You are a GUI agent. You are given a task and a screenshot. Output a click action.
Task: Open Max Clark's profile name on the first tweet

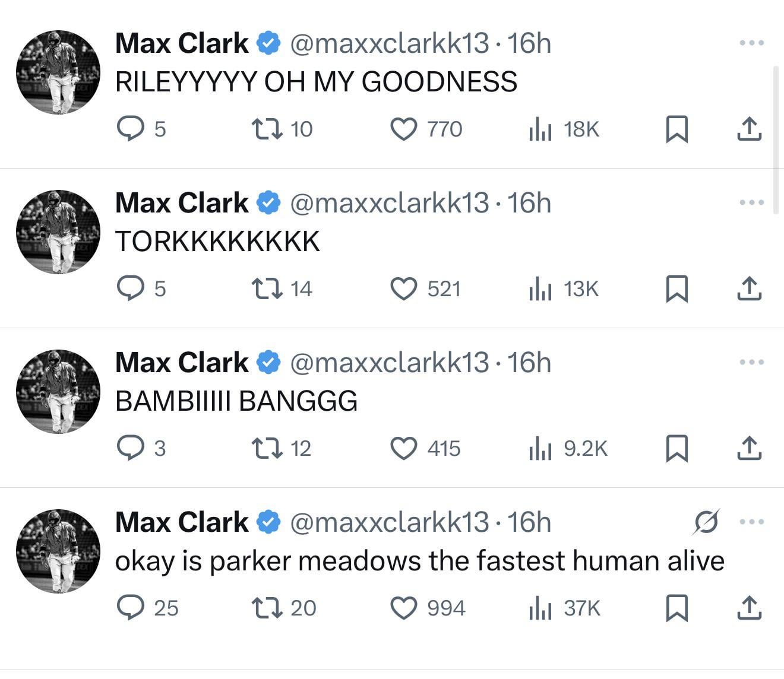(182, 43)
